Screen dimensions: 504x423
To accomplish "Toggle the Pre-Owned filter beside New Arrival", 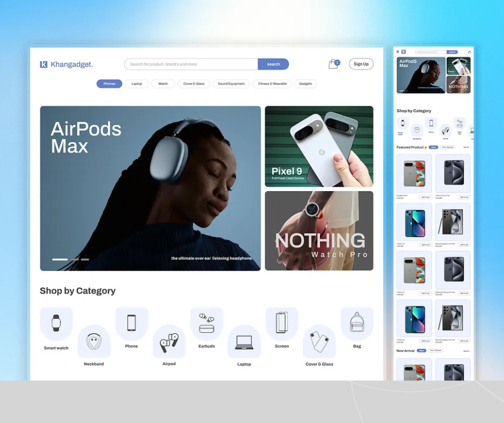I will (x=435, y=351).
